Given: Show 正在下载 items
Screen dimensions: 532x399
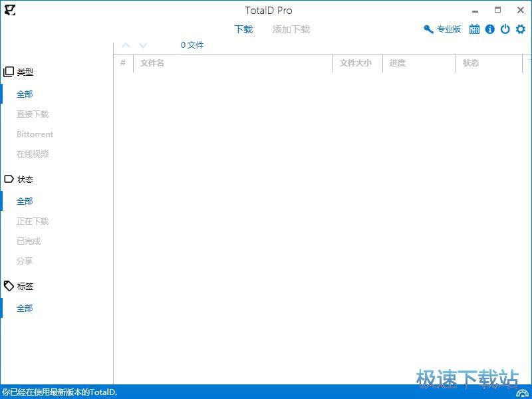Looking at the screenshot, I should pyautogui.click(x=33, y=221).
